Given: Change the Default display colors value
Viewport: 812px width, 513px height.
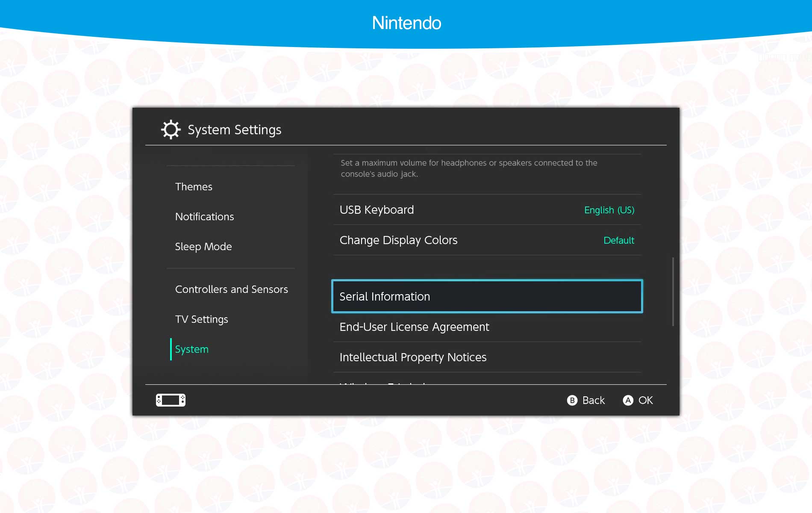Looking at the screenshot, I should 619,240.
